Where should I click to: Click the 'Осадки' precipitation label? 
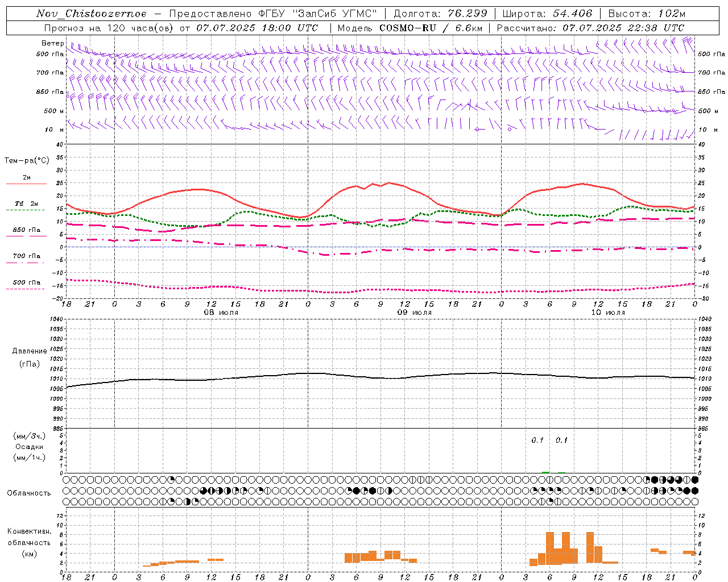pyautogui.click(x=29, y=447)
